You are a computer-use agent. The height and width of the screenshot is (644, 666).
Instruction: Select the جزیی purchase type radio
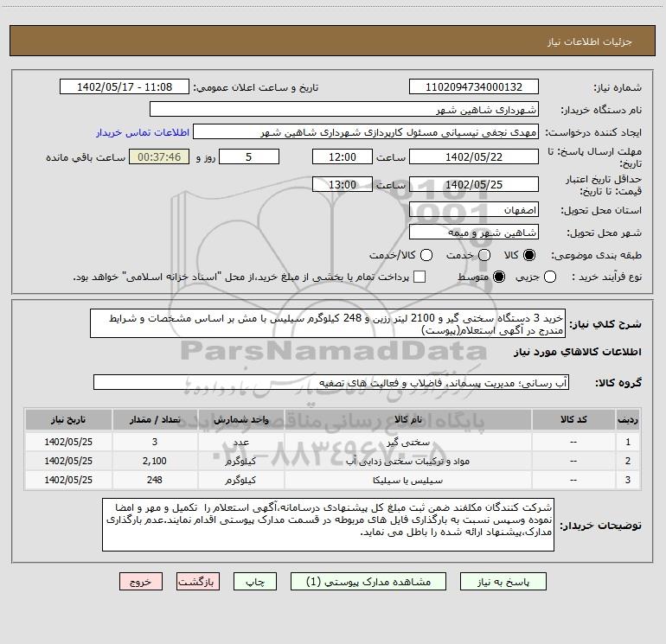pos(550,277)
